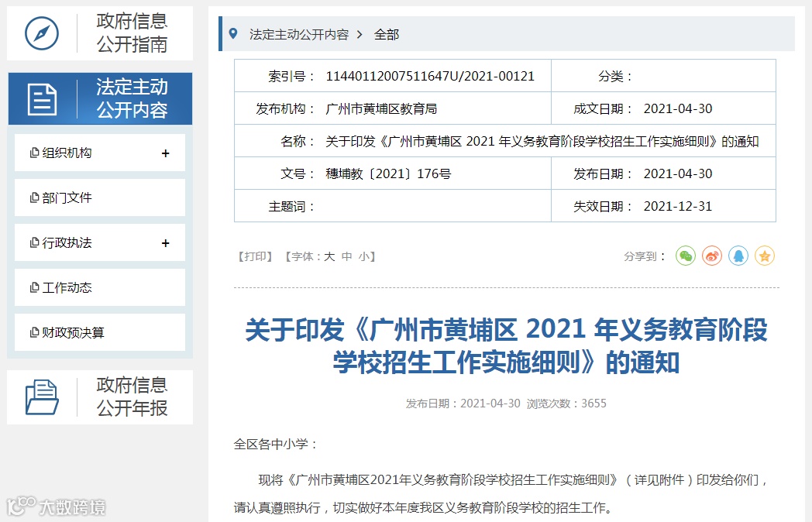812x522 pixels.
Task: Click the page icon next to 行政执法
Action: 35,243
